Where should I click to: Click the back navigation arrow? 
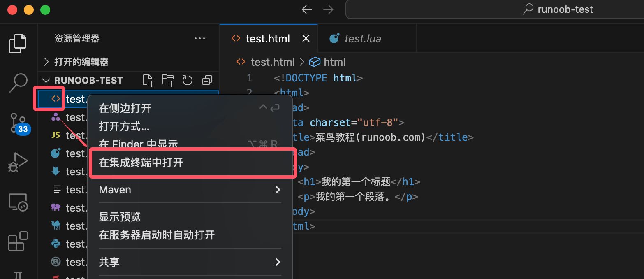307,9
